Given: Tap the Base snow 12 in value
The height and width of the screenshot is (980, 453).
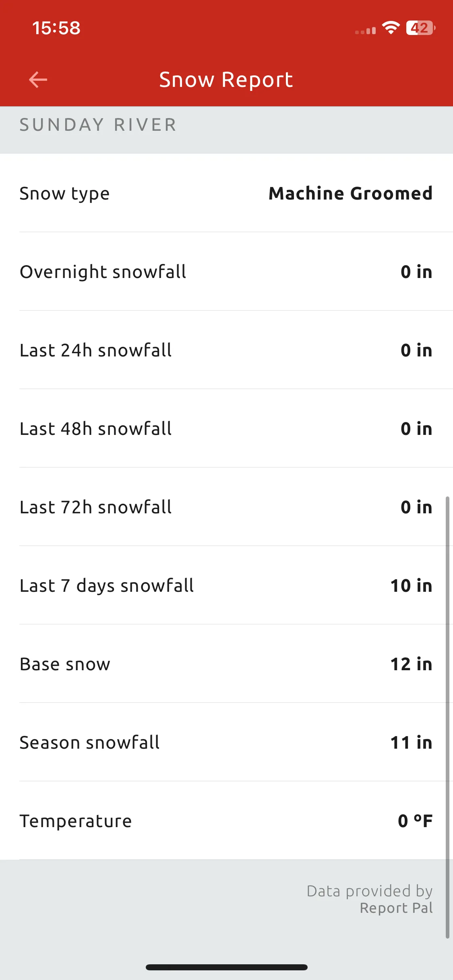Looking at the screenshot, I should pyautogui.click(x=411, y=664).
